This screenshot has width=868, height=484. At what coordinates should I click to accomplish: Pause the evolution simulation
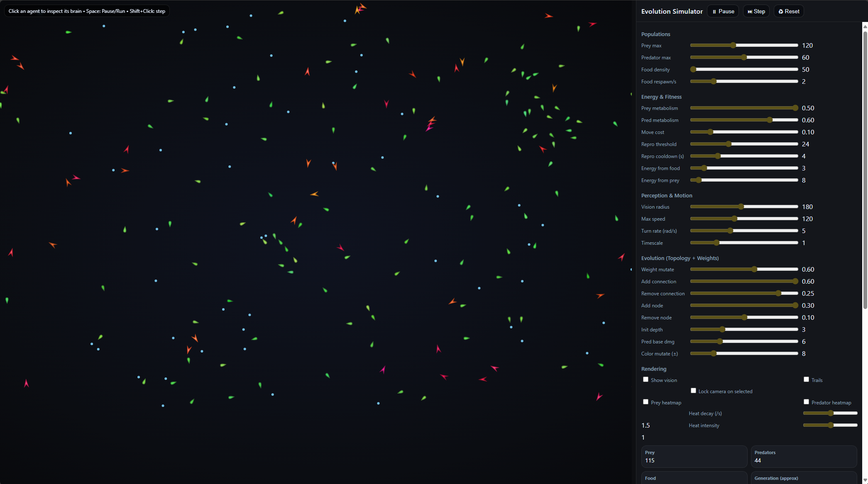point(723,11)
